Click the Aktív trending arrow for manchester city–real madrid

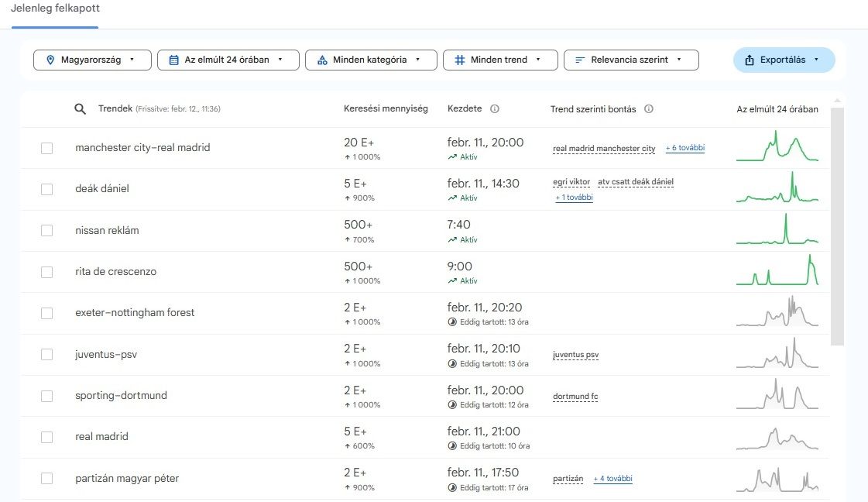[453, 157]
